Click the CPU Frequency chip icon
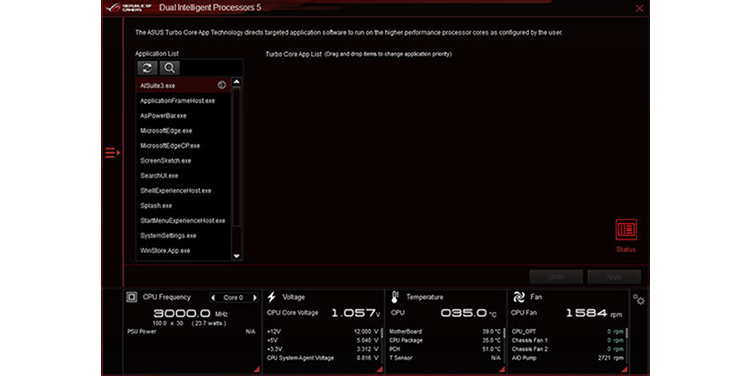 click(132, 297)
